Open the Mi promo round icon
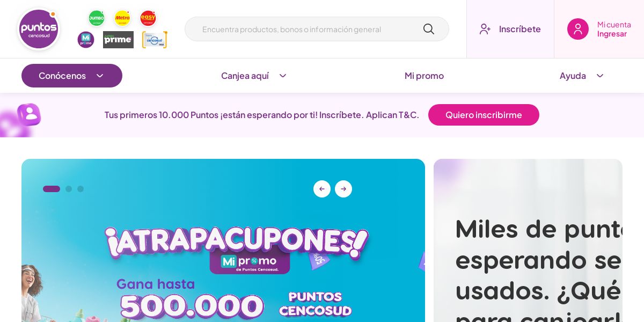 [86, 40]
